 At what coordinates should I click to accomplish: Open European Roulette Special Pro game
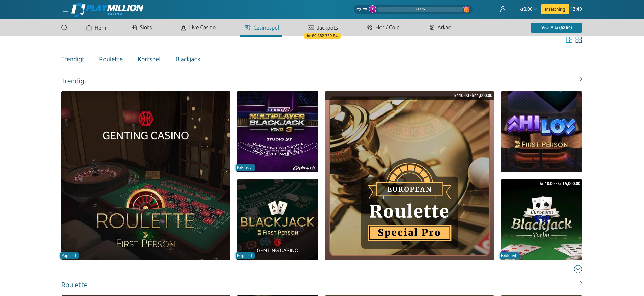(410, 176)
